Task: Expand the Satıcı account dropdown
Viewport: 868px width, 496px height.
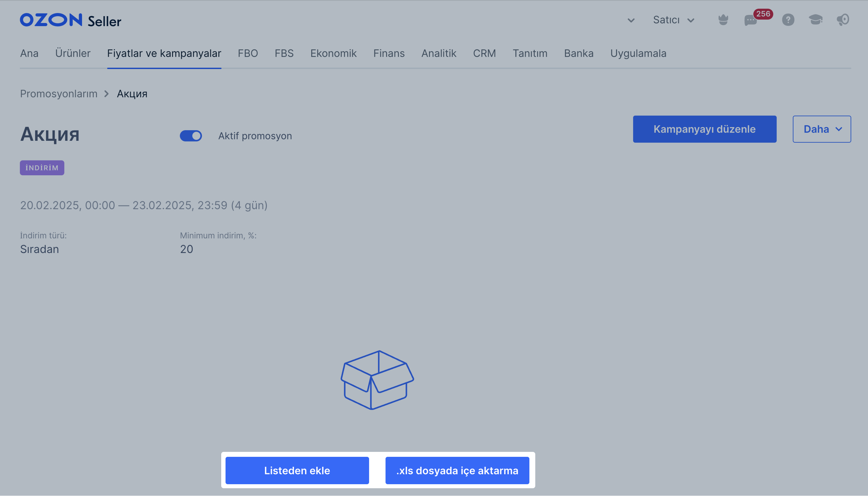Action: pos(673,20)
